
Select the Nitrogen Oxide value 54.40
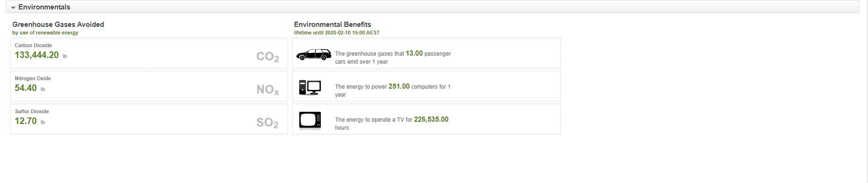coord(25,88)
